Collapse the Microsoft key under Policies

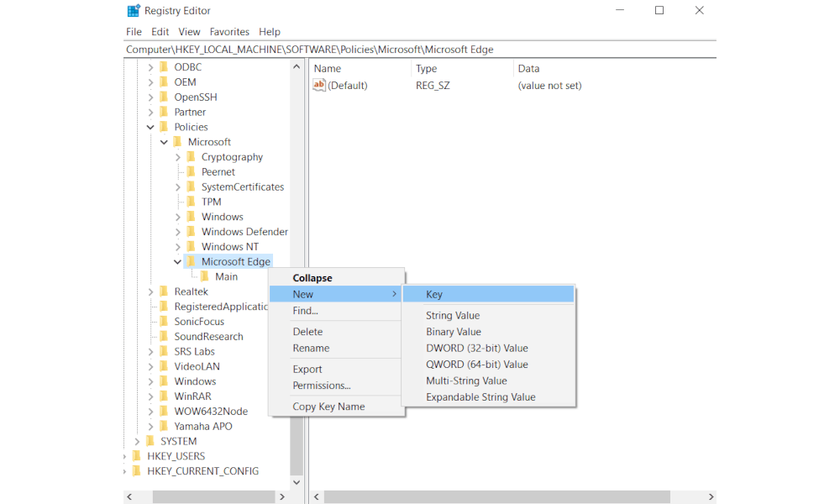pyautogui.click(x=164, y=142)
